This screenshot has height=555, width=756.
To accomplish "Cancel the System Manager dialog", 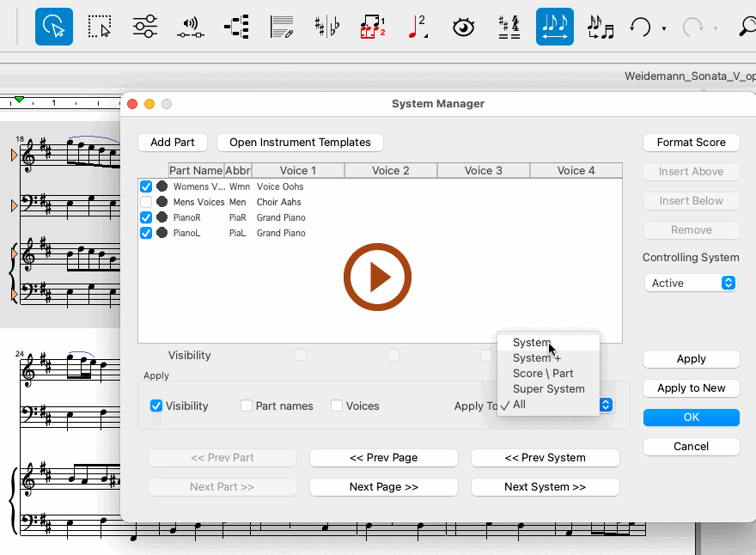I will (x=691, y=446).
